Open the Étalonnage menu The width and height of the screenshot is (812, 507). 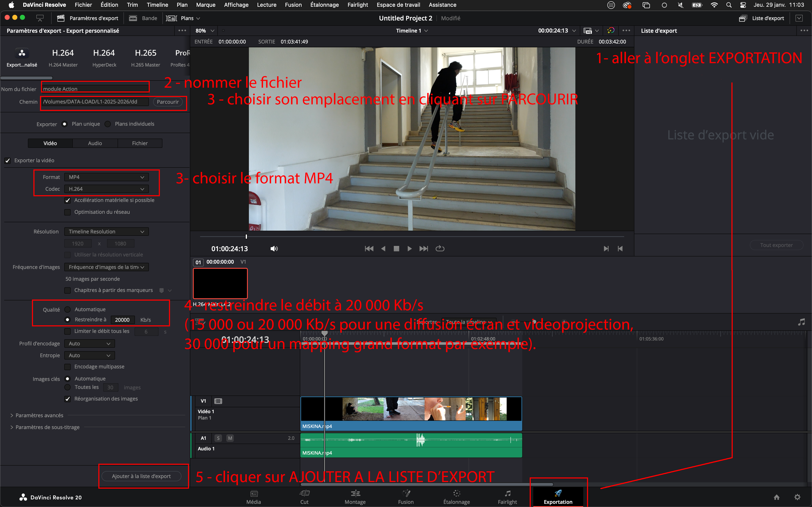(x=324, y=5)
